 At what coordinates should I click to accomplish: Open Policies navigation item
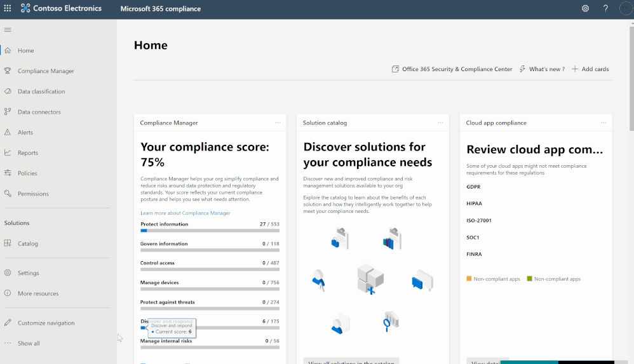(27, 173)
